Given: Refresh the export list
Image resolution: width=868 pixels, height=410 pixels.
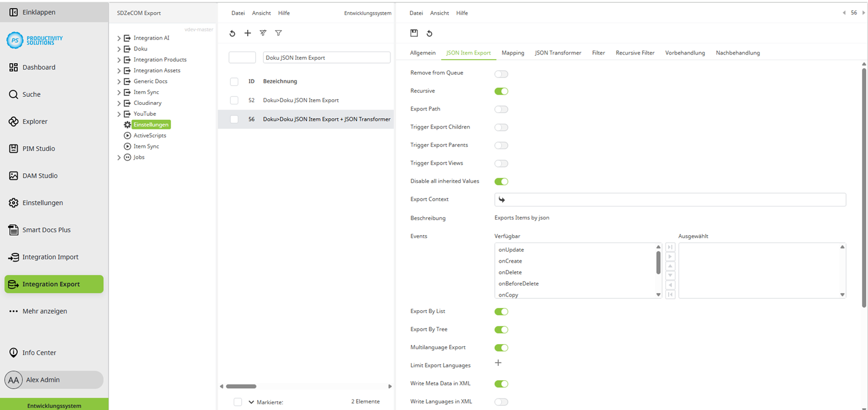Looking at the screenshot, I should 232,33.
